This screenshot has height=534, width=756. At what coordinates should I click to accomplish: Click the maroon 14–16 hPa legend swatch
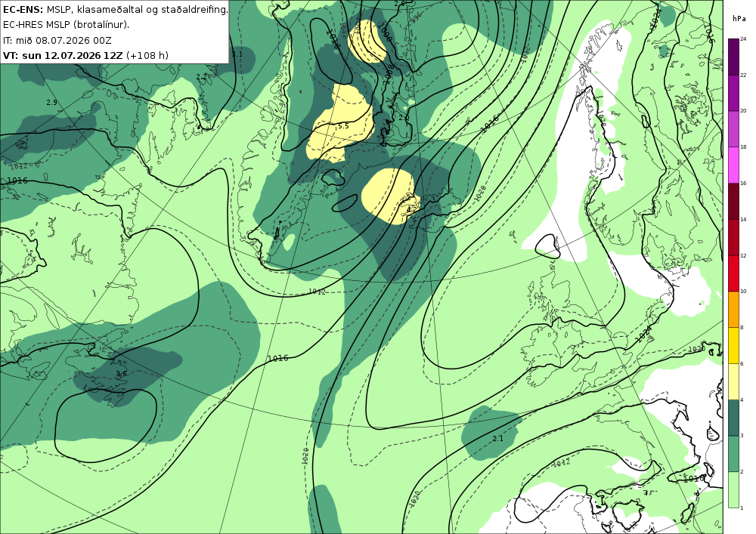click(733, 201)
